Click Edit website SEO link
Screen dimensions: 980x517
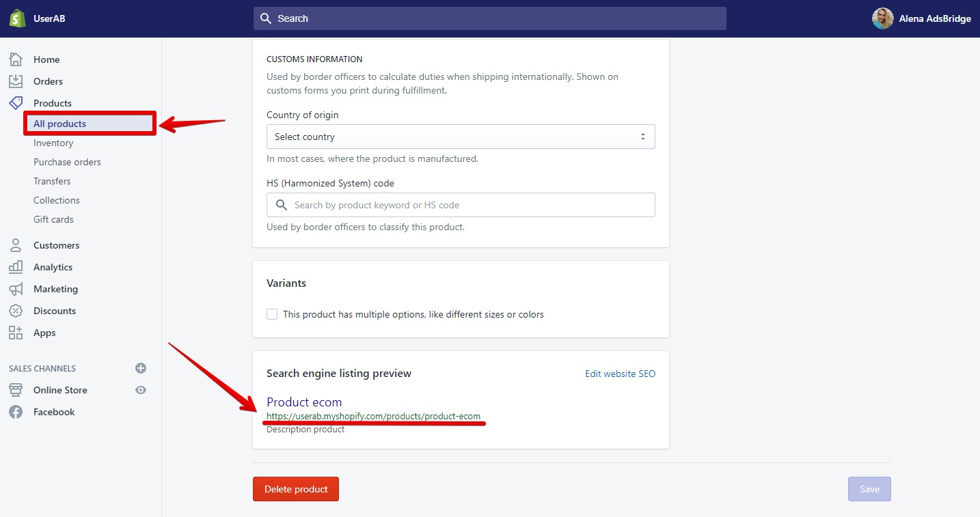tap(620, 374)
